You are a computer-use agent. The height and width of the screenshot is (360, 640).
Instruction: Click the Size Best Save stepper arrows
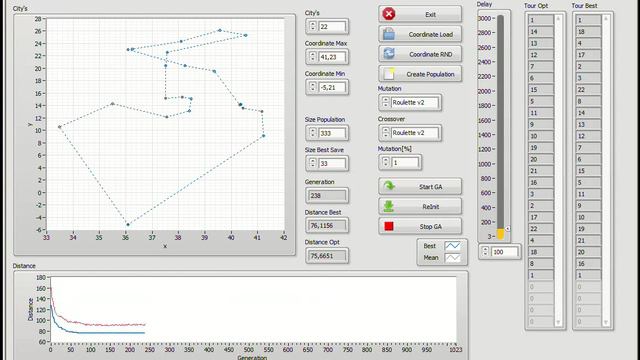tap(313, 163)
